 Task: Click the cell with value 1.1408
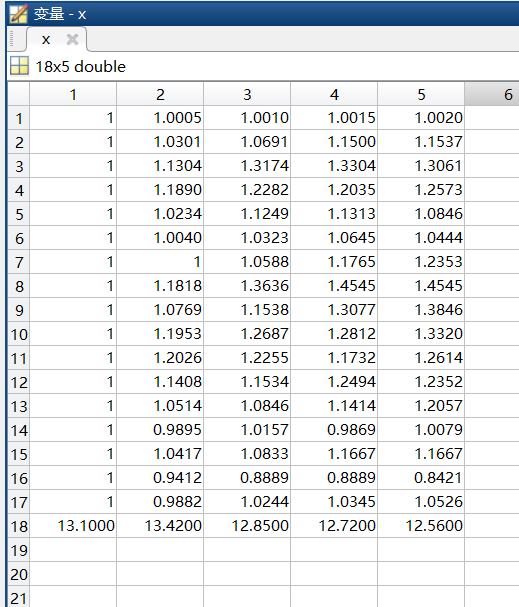pyautogui.click(x=160, y=382)
